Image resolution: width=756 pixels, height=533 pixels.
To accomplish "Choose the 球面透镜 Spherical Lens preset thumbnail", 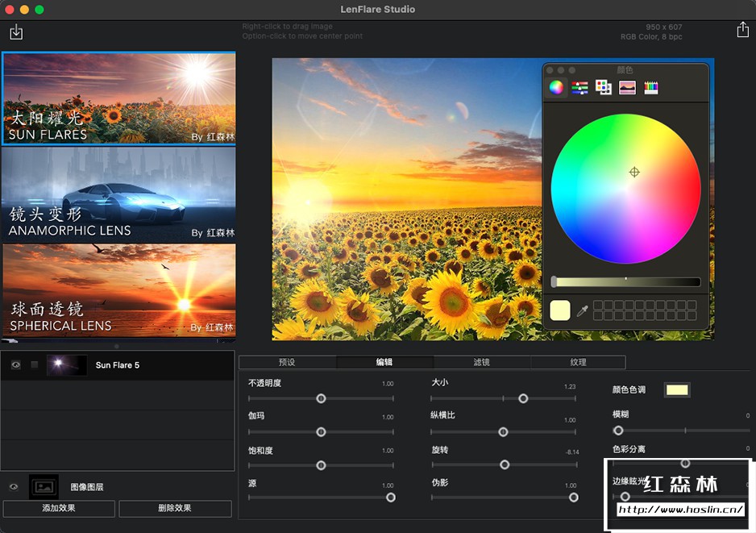I will 118,289.
